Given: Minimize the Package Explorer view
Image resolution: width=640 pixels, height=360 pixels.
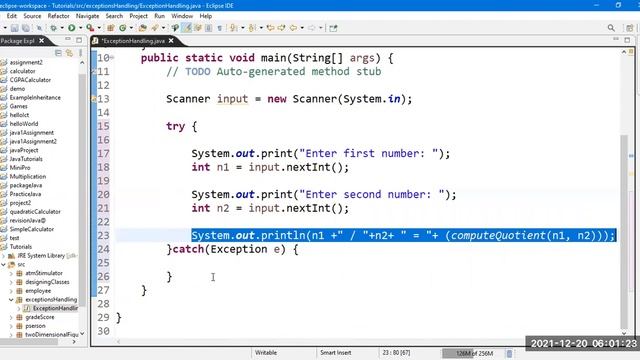Looking at the screenshot, I should [68, 40].
